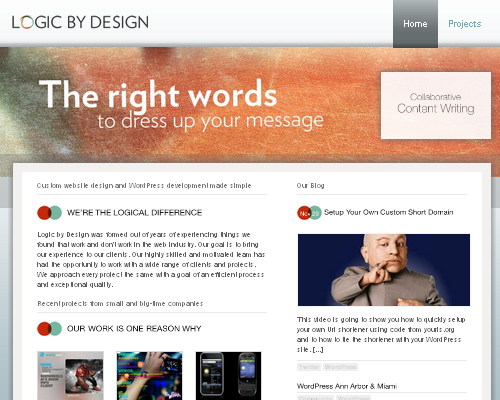Click the red-green circles icon beside Logical Difference
Screen dimensions: 500x400
pos(49,213)
